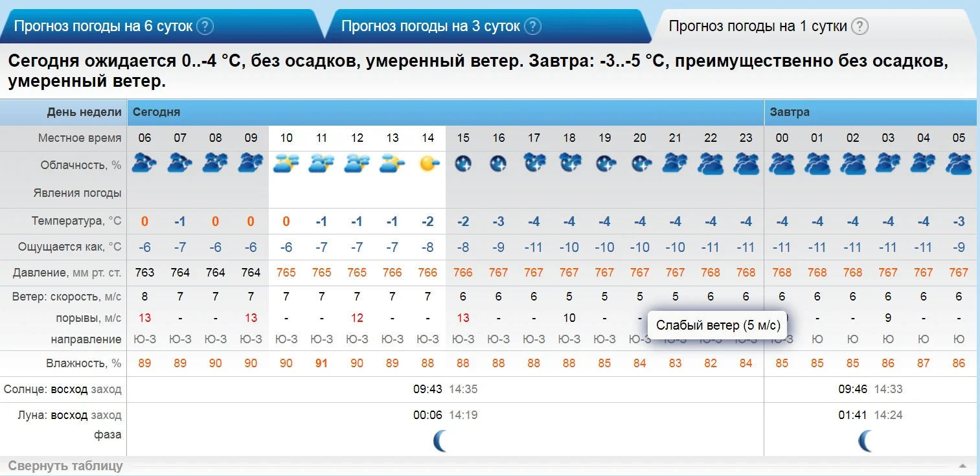
Task: Click the wind direction "Ю-З" under 06:00
Action: pyautogui.click(x=144, y=339)
